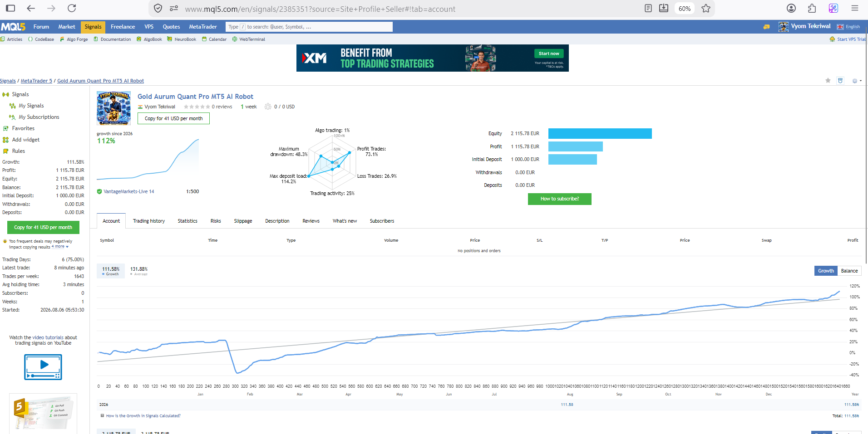Open the Subscribers tab
The height and width of the screenshot is (434, 868).
(382, 221)
